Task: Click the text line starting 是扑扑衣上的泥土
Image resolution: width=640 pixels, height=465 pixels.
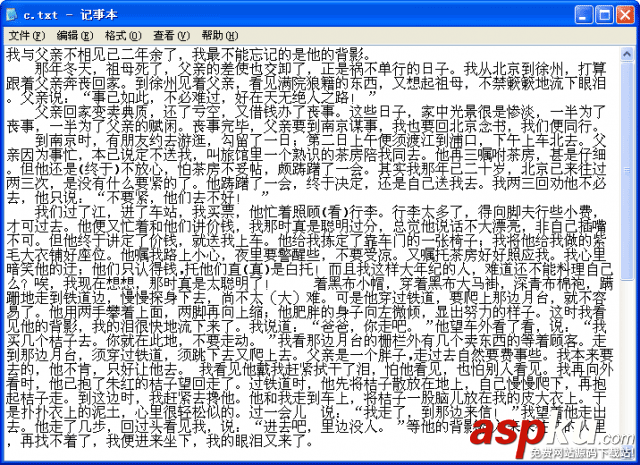Action: click(x=306, y=412)
